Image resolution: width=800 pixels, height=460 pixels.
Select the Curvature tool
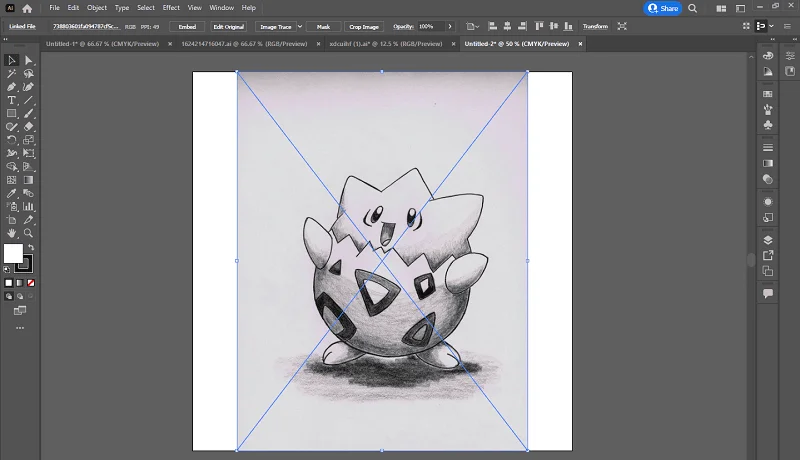(29, 87)
